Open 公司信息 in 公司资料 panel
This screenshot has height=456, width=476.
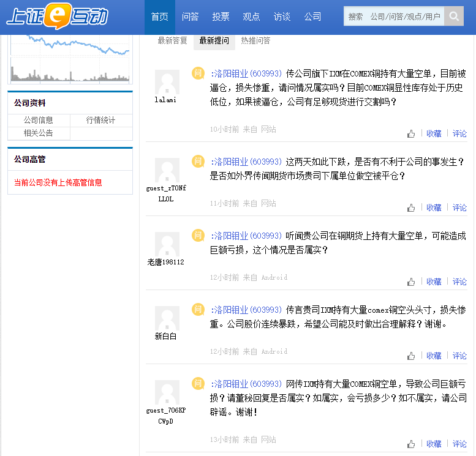click(39, 120)
